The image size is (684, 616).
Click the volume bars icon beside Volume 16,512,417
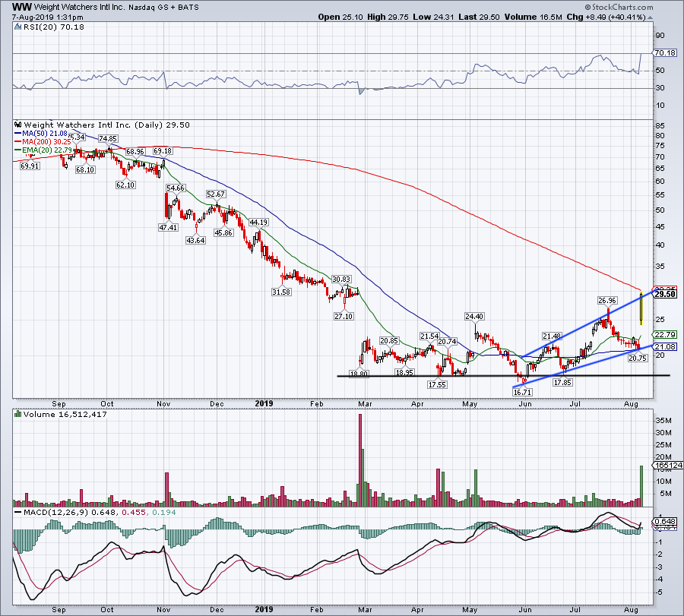[17, 414]
